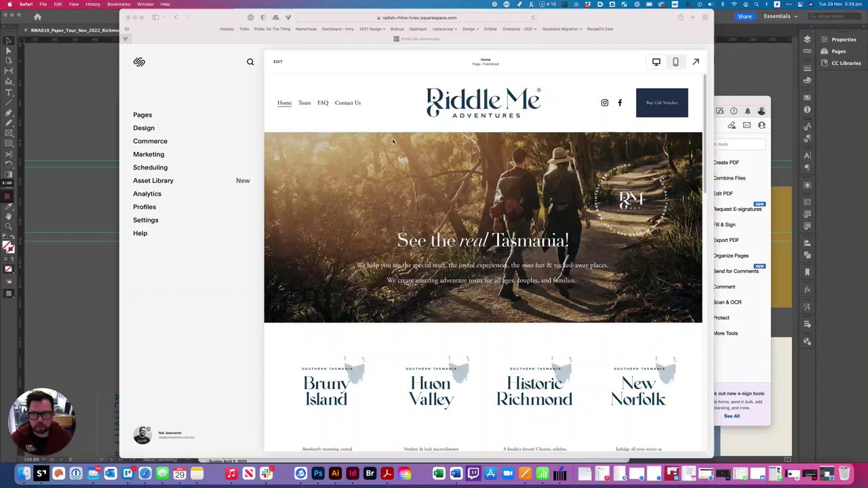Expand the Onetonne - 2021 bookmarks folder
The image size is (868, 488).
pos(519,29)
